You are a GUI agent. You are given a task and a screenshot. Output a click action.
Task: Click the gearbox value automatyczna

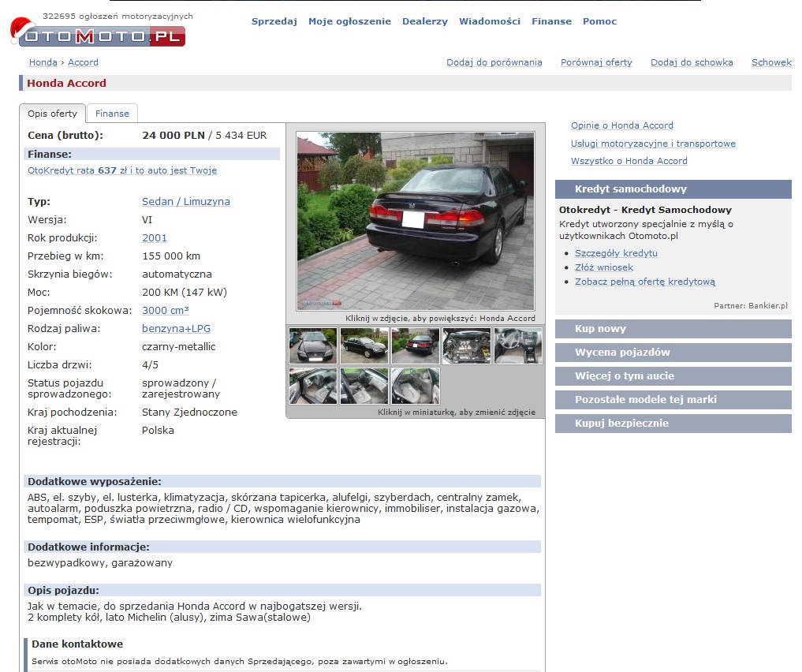pos(177,274)
